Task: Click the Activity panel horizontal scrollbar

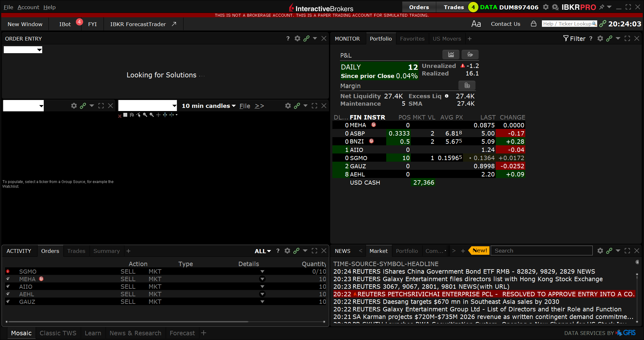Action: click(129, 321)
